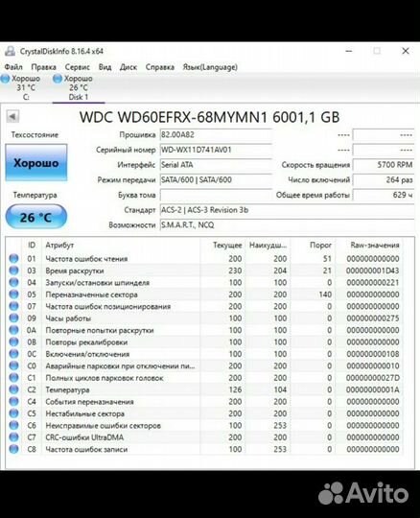Click attribute name Переназначенные сектора
This screenshot has width=420, height=518.
tap(91, 294)
